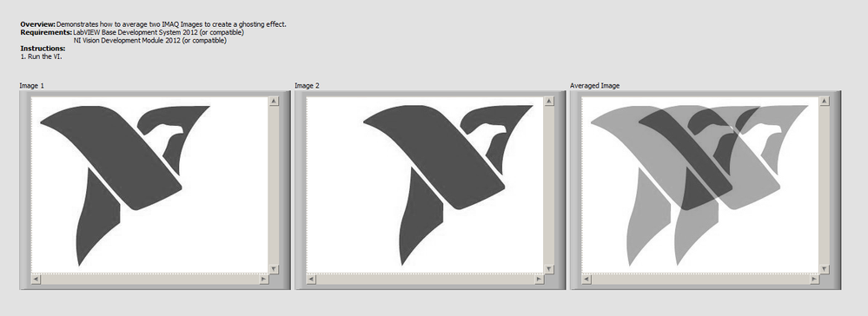The width and height of the screenshot is (868, 316).
Task: Click the 'NI Vision Development Module 2012' text line
Action: 150,41
